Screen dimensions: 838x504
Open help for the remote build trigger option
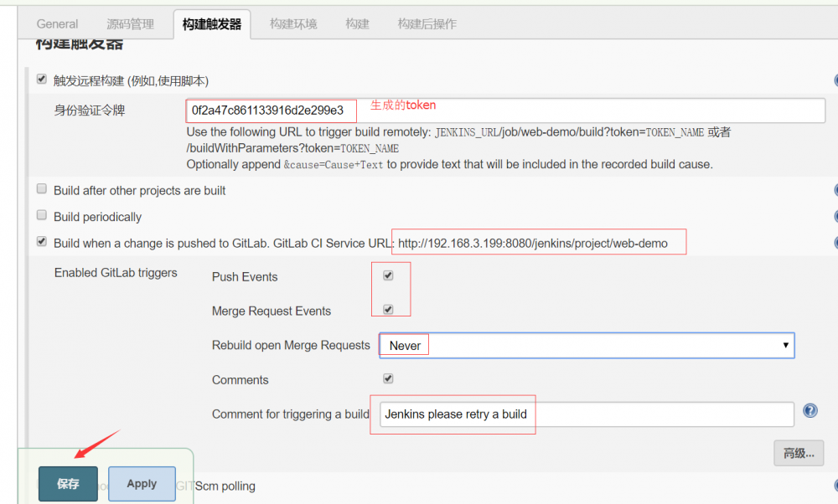(x=835, y=80)
